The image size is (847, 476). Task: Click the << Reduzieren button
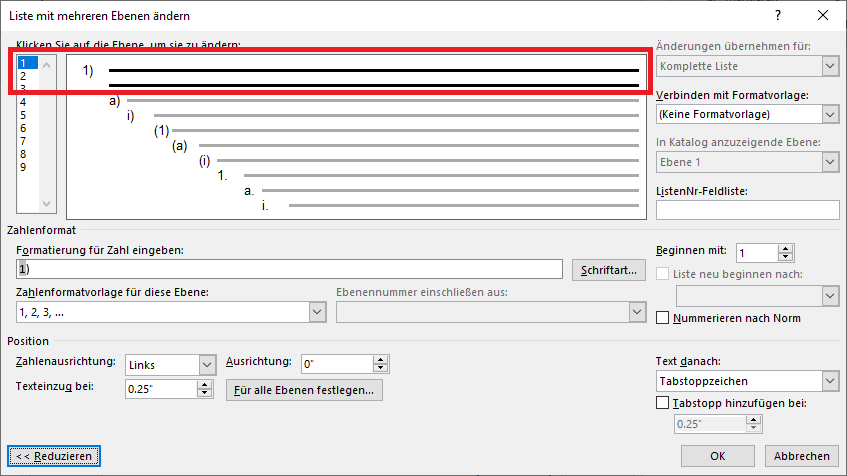pos(54,456)
